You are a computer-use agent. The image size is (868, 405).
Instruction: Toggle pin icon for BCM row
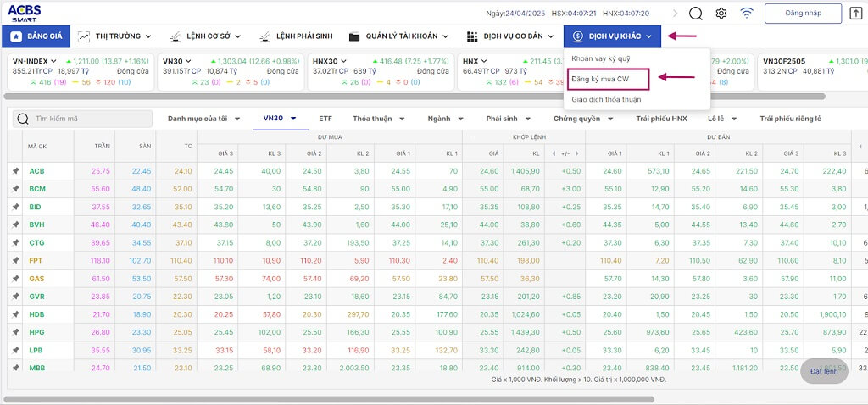(15, 189)
